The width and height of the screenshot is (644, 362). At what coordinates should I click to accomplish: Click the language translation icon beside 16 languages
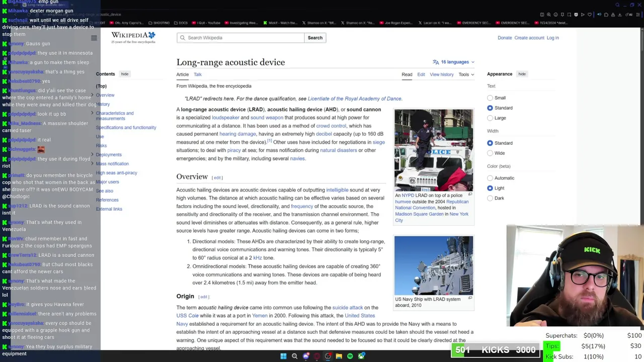point(436,62)
